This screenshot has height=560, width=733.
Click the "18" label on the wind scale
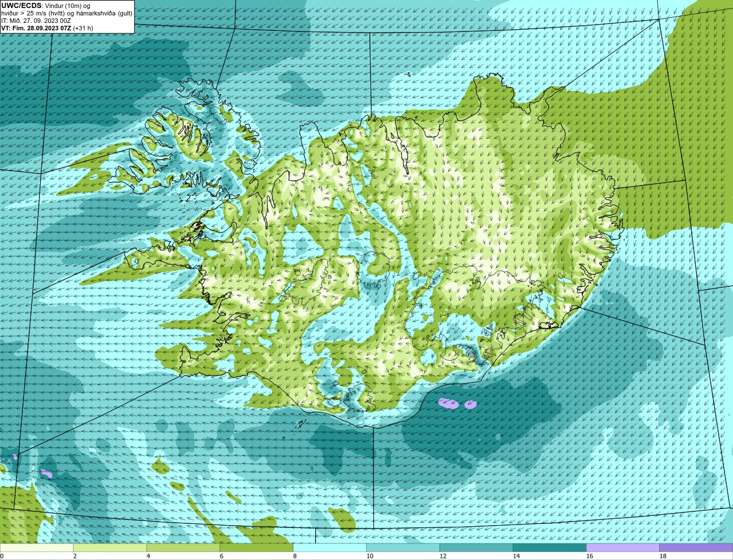click(663, 556)
